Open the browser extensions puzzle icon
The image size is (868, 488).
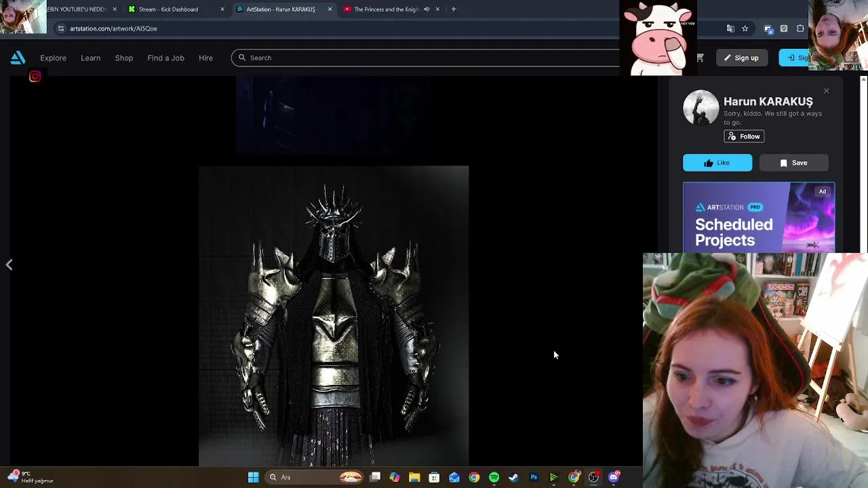click(800, 28)
